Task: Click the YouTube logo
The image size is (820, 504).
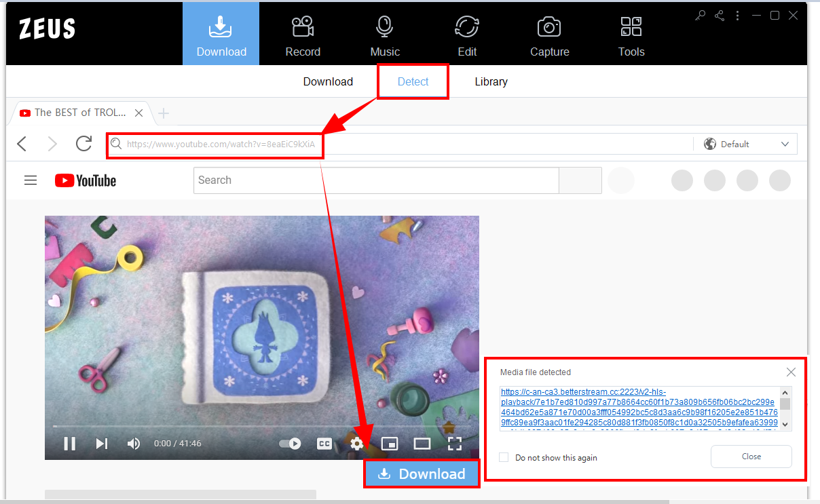Action: [x=86, y=180]
